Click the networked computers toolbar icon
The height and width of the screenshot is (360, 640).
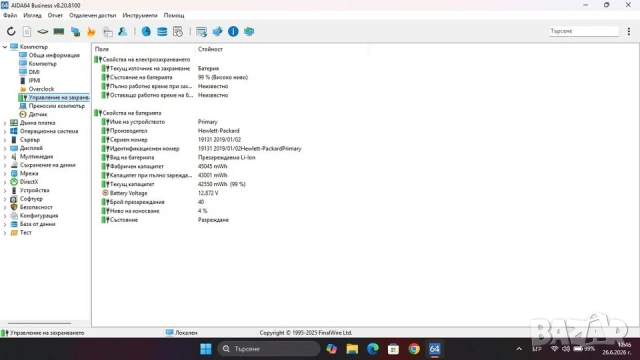coord(249,31)
